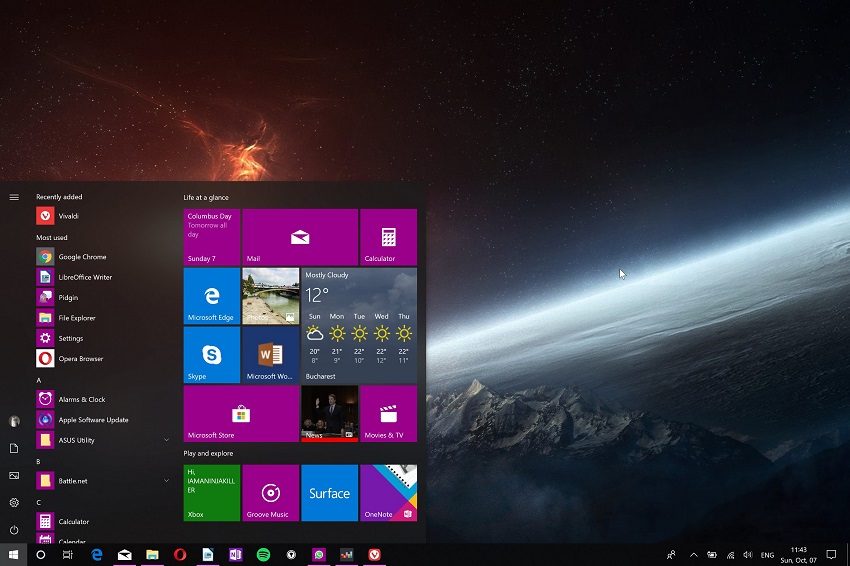Open the Skype tile
This screenshot has height=566, width=850.
(211, 355)
